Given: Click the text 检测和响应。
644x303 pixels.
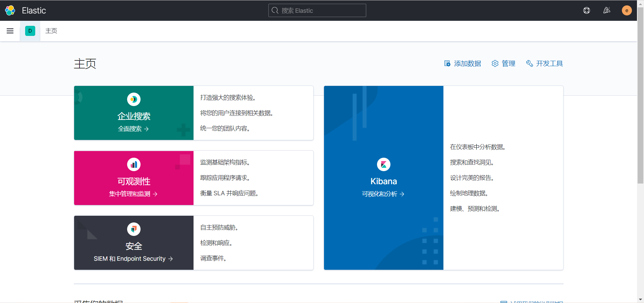Looking at the screenshot, I should 217,243.
